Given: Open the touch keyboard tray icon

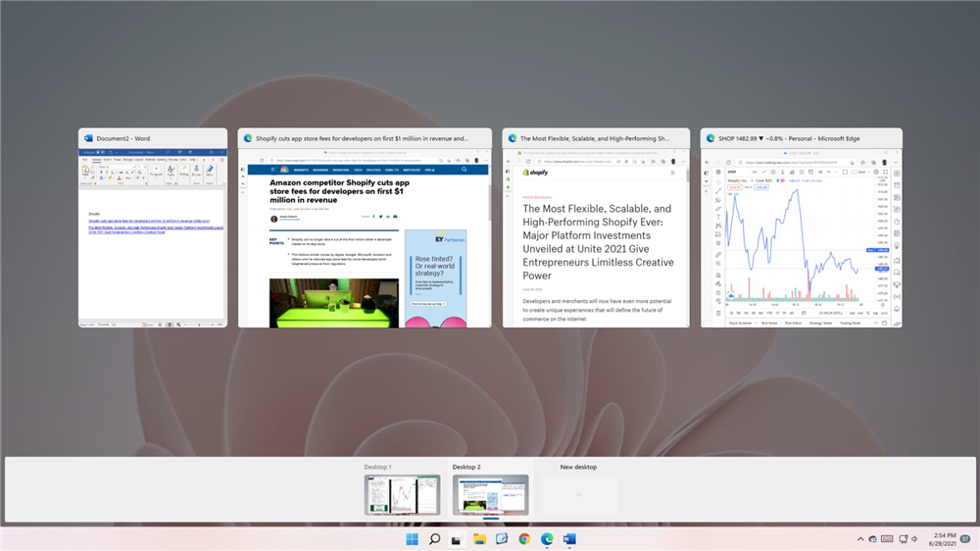Looking at the screenshot, I should tap(887, 539).
